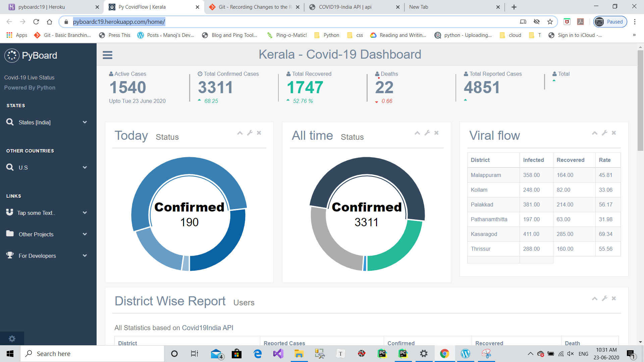Toggle the hamburger sidebar menu
644x362 pixels.
pos(107,55)
